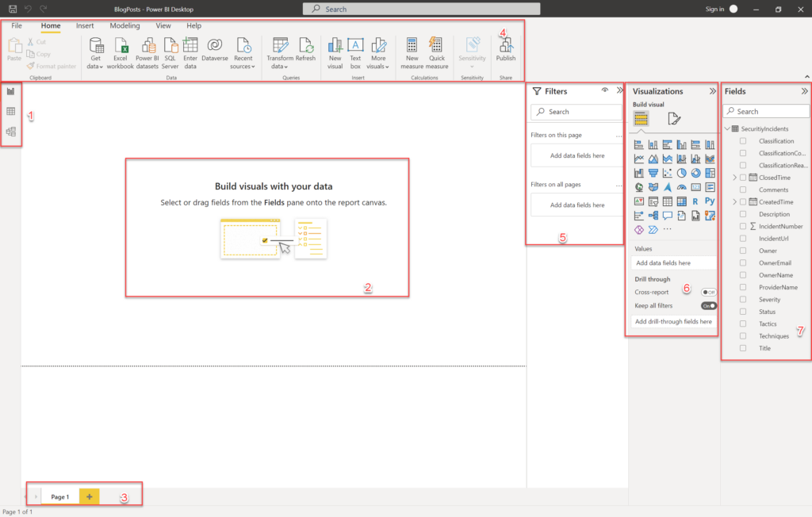Click the title bar Search field
Image resolution: width=812 pixels, height=517 pixels.
click(422, 9)
